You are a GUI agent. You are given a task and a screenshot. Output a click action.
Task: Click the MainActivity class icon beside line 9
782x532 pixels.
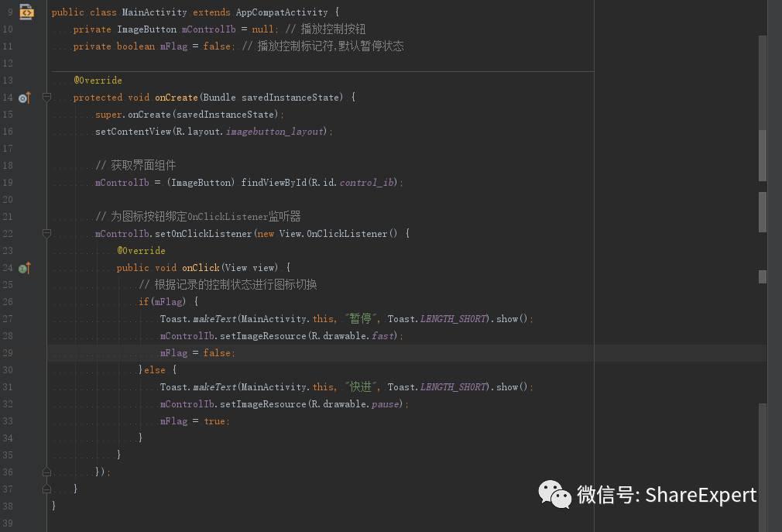[x=26, y=11]
